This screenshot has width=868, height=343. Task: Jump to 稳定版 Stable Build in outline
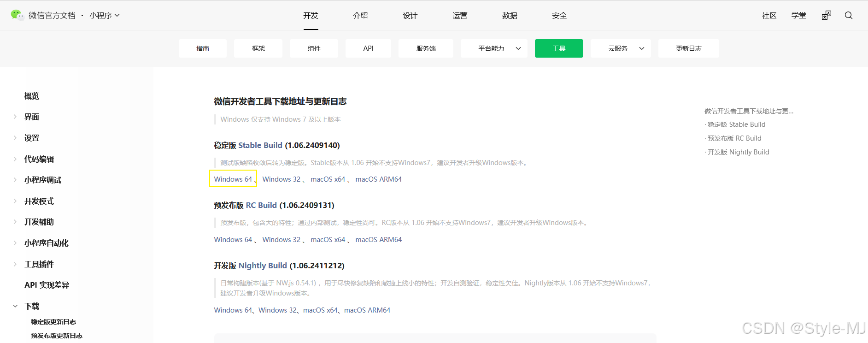click(x=736, y=124)
